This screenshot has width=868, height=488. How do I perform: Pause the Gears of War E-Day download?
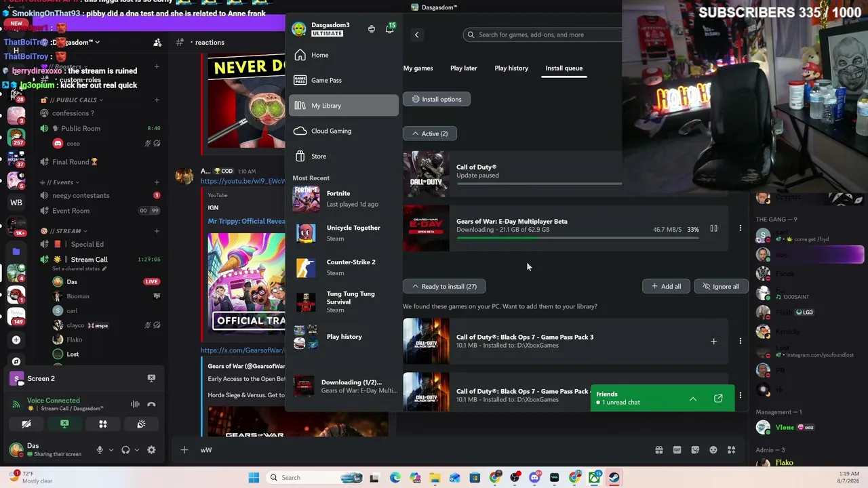click(713, 228)
